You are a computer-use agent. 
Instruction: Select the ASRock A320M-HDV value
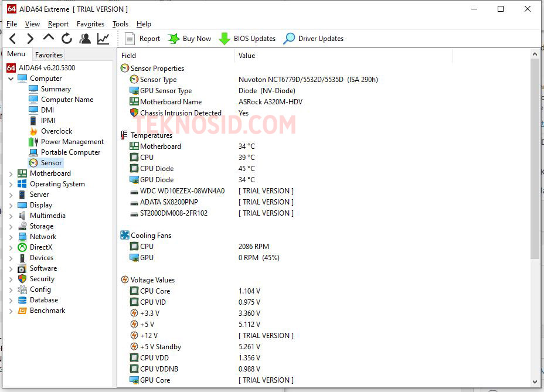270,101
